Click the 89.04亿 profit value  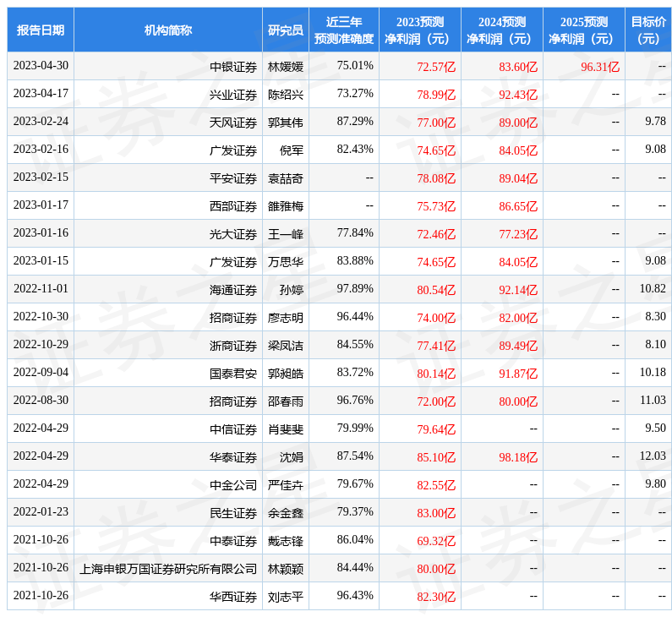518,178
